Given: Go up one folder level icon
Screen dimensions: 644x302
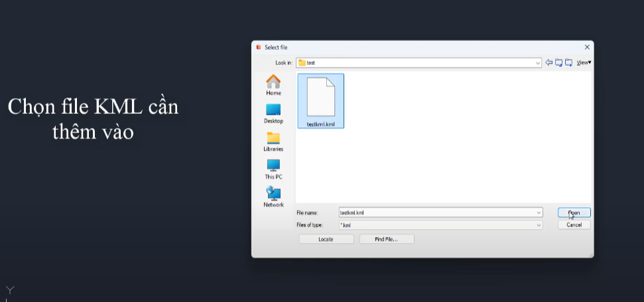Looking at the screenshot, I should tap(558, 63).
